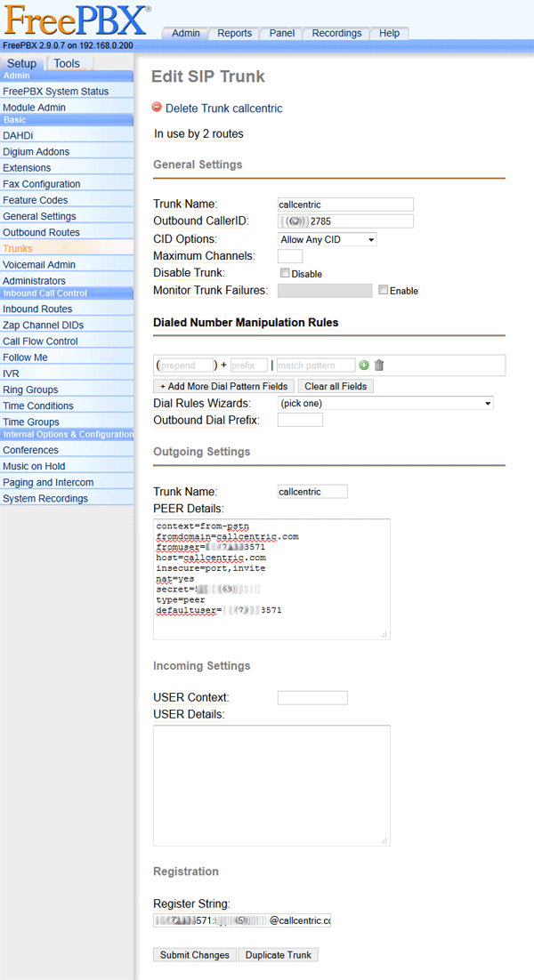The height and width of the screenshot is (980, 534).
Task: Open Module Admin in the sidebar
Action: (66, 108)
